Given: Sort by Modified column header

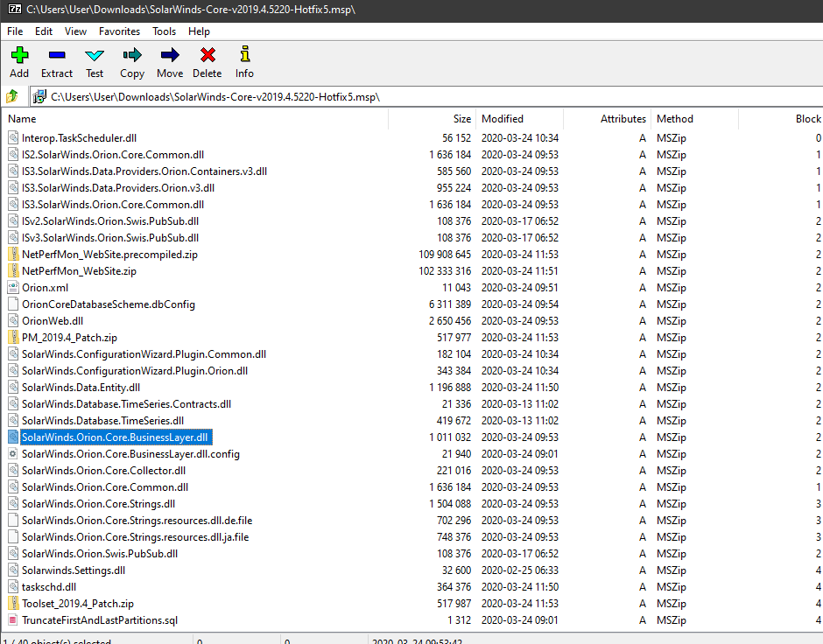Looking at the screenshot, I should [503, 119].
